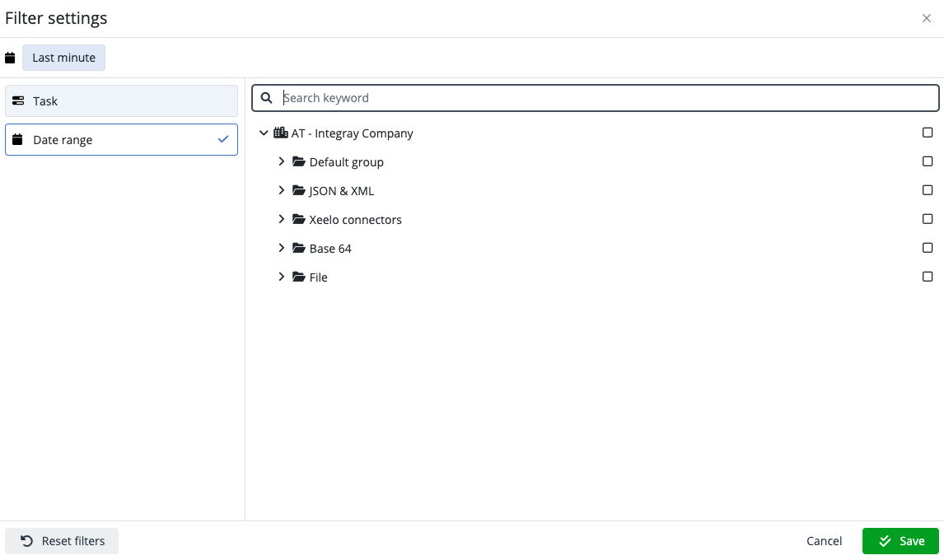Switch to the Task filter tab
Image resolution: width=944 pixels, height=560 pixels.
coord(121,100)
